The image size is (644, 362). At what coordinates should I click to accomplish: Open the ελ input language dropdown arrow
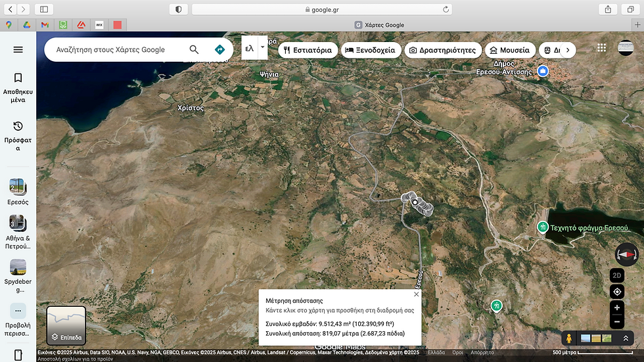(x=262, y=47)
